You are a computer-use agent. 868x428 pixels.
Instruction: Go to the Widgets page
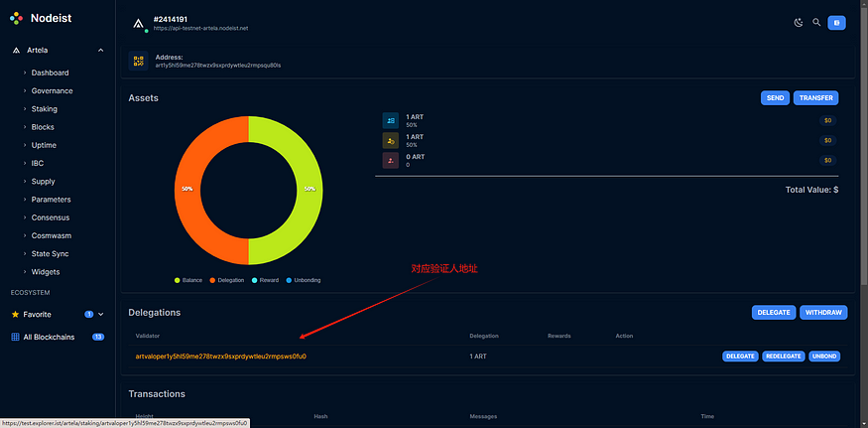click(x=46, y=272)
